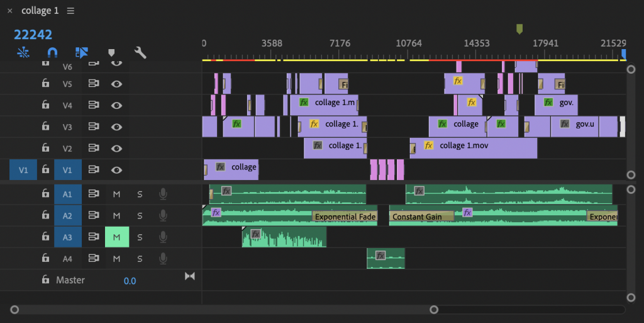Close the collage 1 sequence tab
This screenshot has width=644, height=323.
[10, 11]
